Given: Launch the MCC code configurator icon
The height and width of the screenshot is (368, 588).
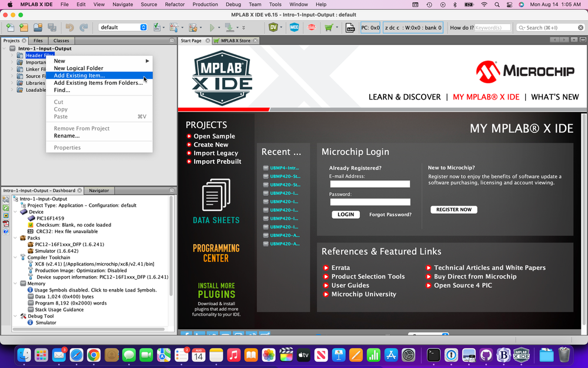Looking at the screenshot, I should (293, 27).
